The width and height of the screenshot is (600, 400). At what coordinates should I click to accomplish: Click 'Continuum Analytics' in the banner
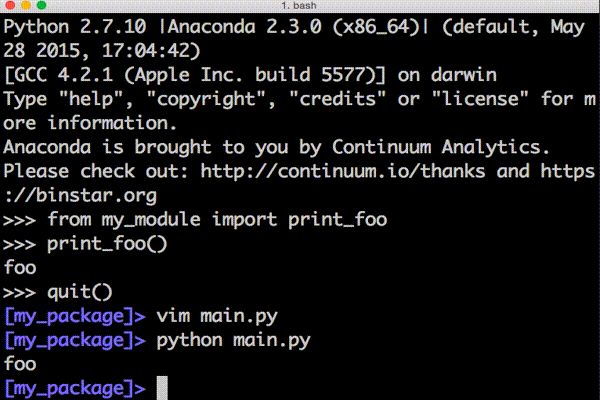pyautogui.click(x=440, y=147)
